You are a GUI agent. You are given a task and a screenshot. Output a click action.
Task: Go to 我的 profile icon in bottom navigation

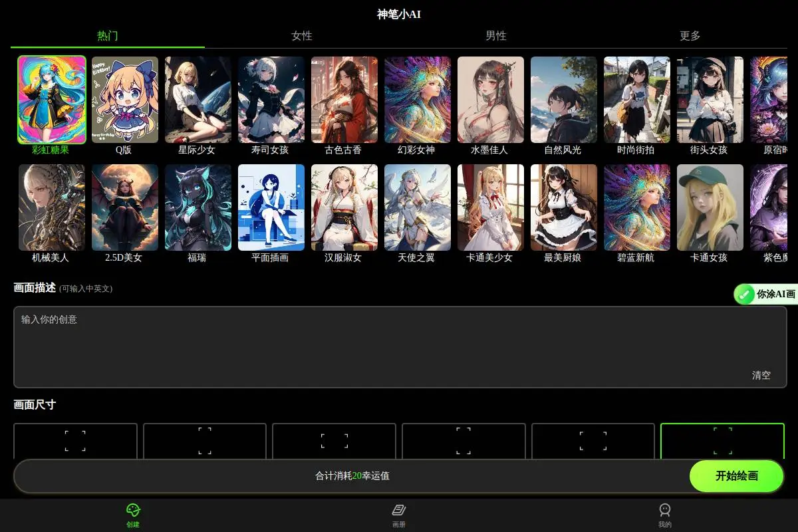pos(665,515)
